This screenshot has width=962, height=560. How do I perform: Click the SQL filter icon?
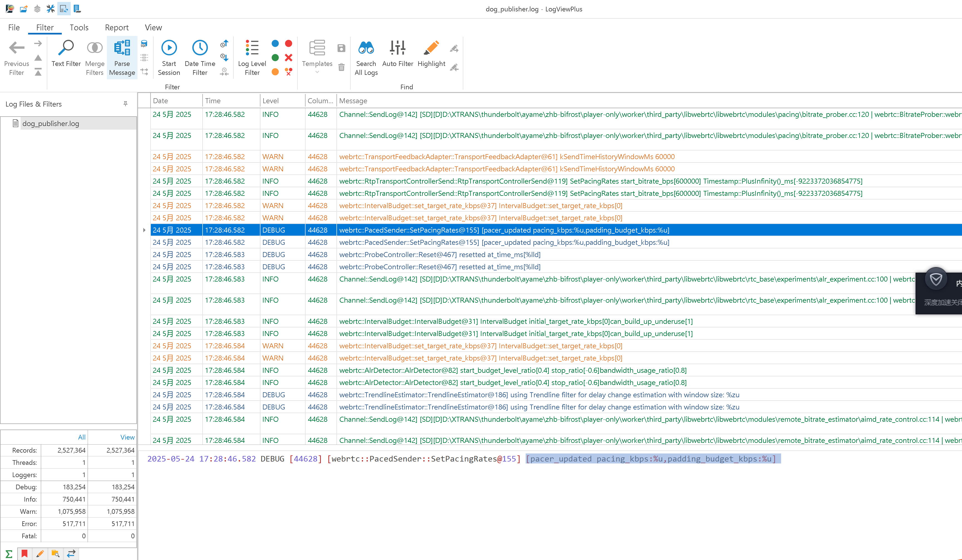(x=144, y=43)
